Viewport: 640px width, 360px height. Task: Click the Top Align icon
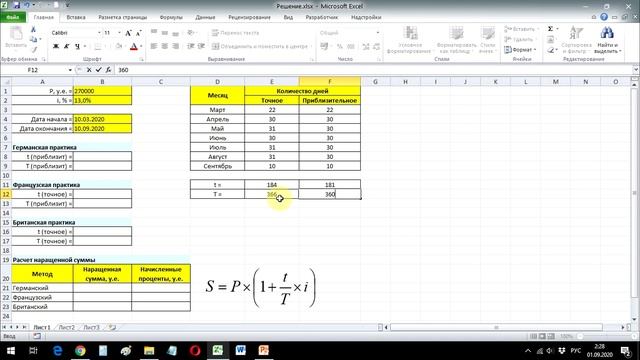[154, 32]
